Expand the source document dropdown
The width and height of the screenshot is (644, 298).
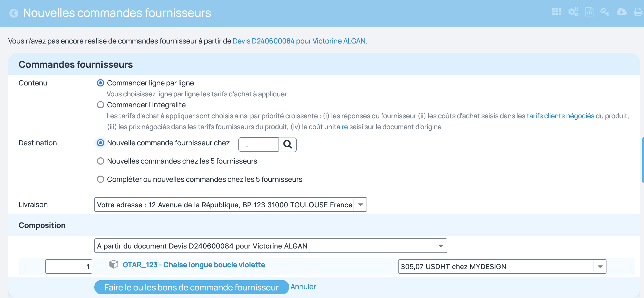pos(441,245)
